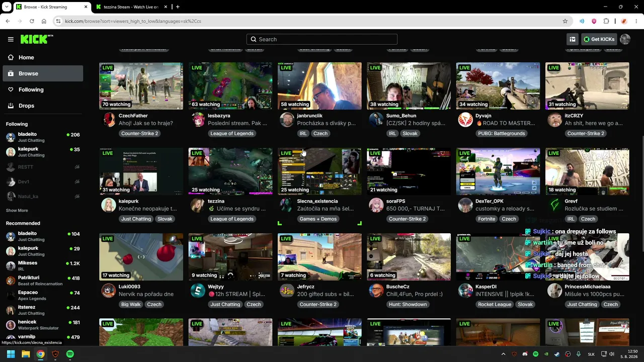Viewport: 644px width, 362px height.
Task: Reload the current page
Action: tap(32, 21)
